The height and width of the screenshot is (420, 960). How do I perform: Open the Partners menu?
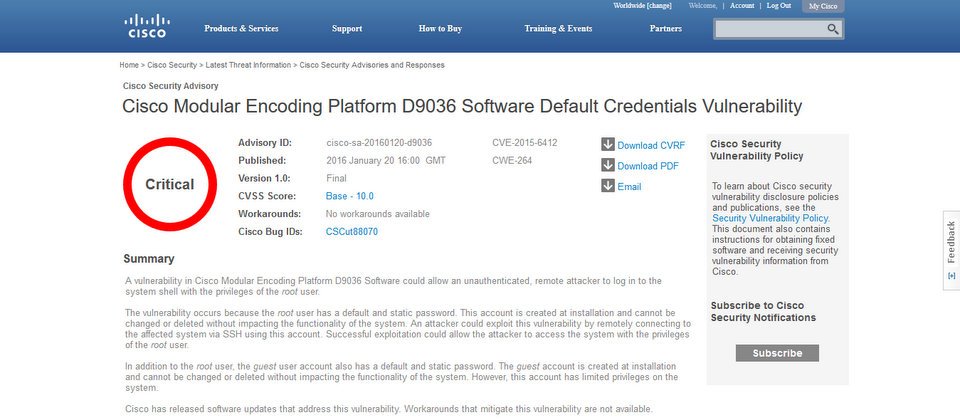click(x=666, y=29)
